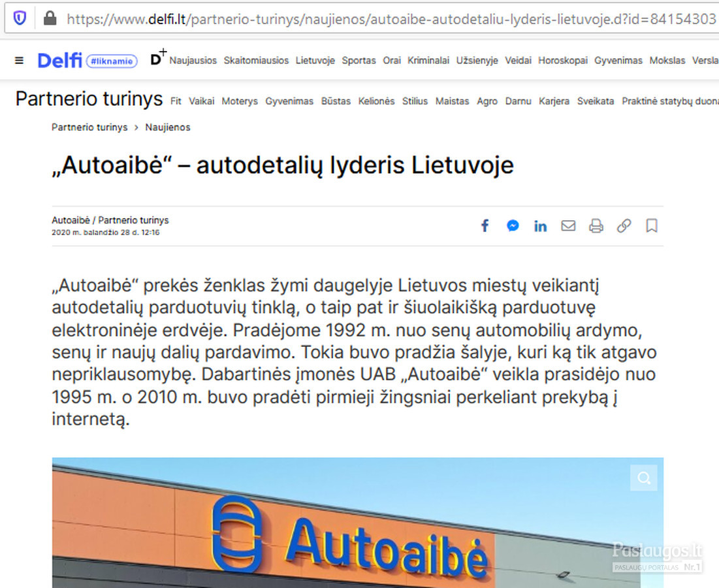Select the Kelionės subcategory
The image size is (719, 588).
point(376,101)
